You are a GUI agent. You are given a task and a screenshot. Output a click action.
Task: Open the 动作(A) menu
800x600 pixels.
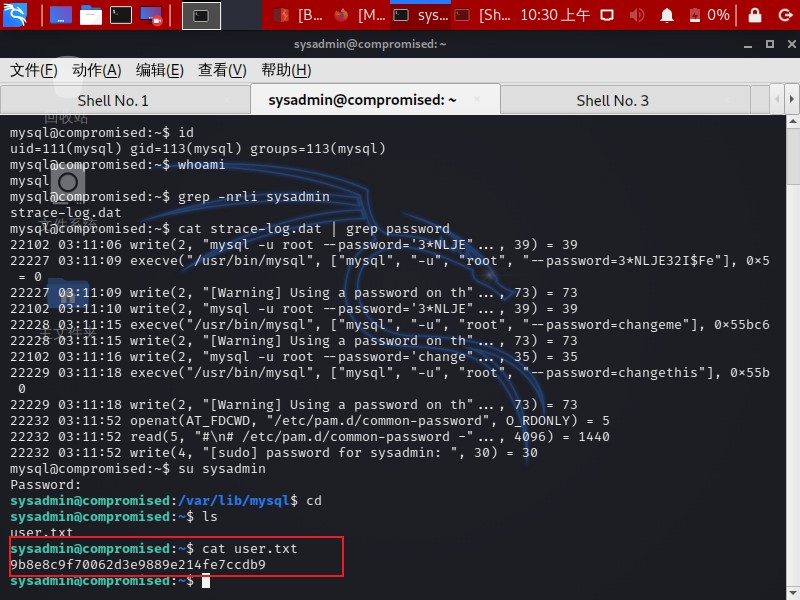point(96,70)
